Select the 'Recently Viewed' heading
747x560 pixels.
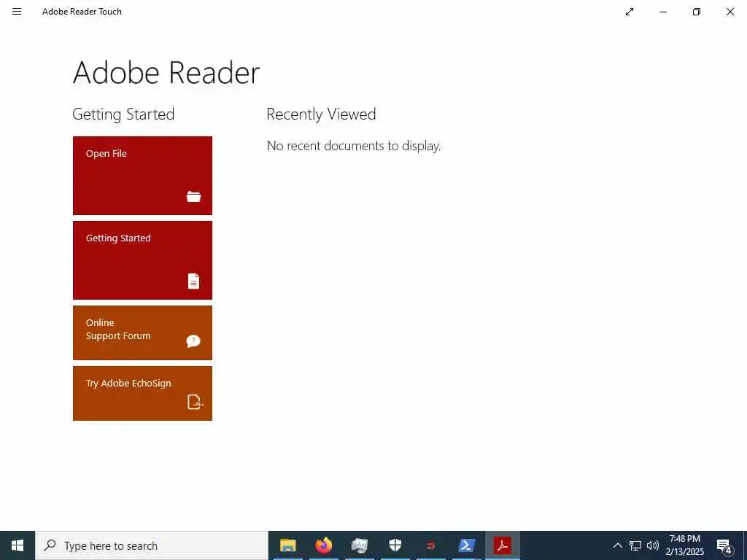pos(321,114)
